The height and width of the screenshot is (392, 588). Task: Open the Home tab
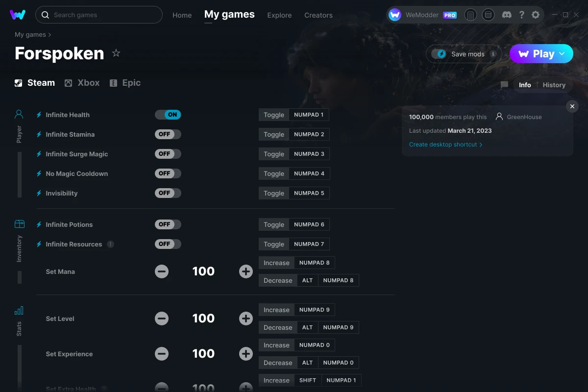pos(182,15)
